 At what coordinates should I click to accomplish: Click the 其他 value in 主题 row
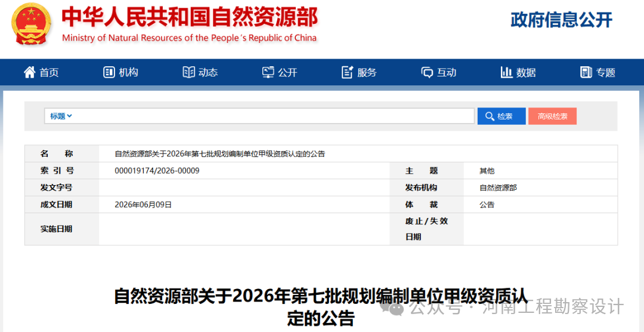coord(487,171)
